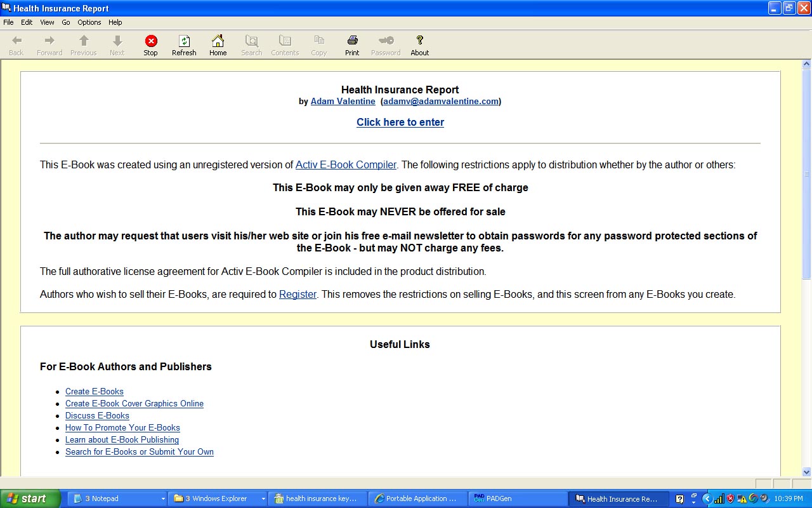Jump to the Next page icon

[x=117, y=41]
